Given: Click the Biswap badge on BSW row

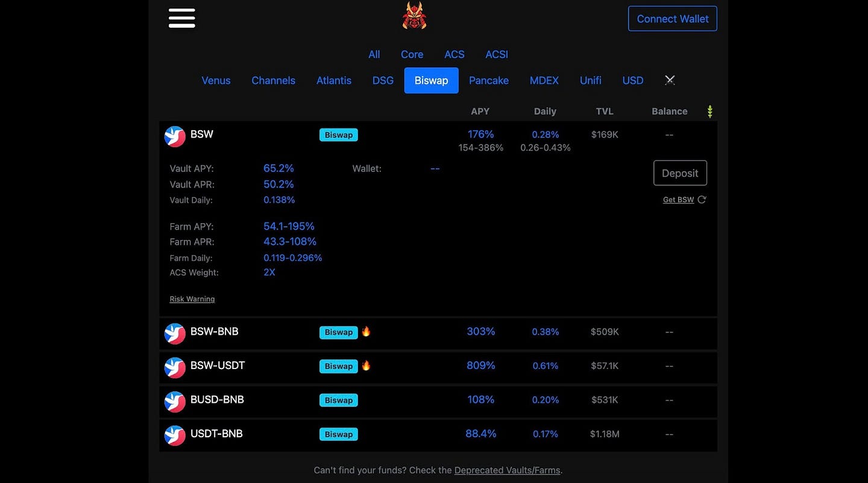Looking at the screenshot, I should tap(339, 135).
